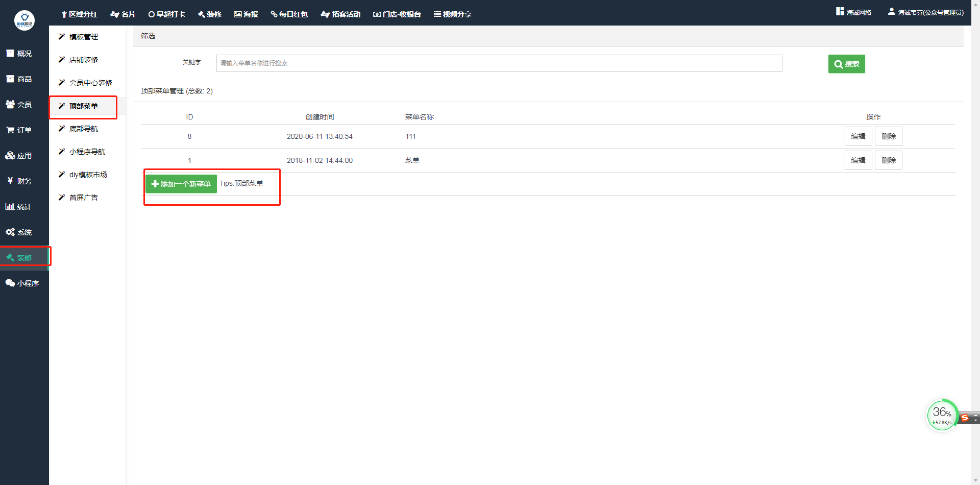Select the 菜单名称 cell reading 111
The height and width of the screenshot is (485, 980).
410,136
